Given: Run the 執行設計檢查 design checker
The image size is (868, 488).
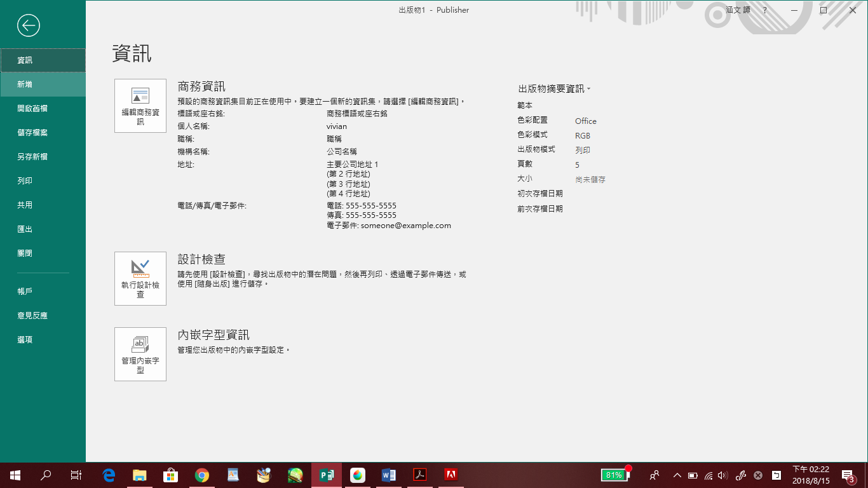Looking at the screenshot, I should point(140,278).
